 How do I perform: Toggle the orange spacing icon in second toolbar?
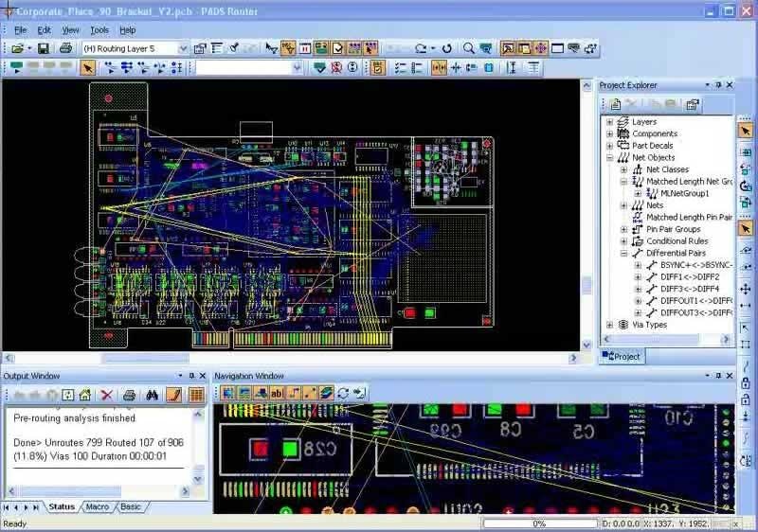coord(439,67)
